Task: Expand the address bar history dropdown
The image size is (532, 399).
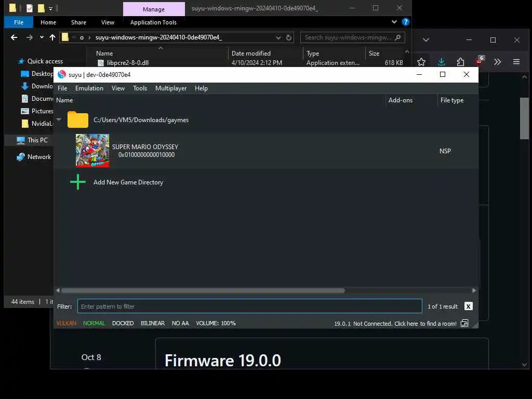Action: click(278, 37)
